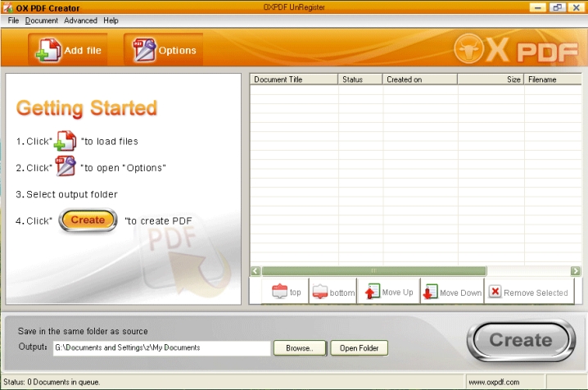Click the 'top' move-to-top button
This screenshot has height=390, width=588.
click(286, 292)
